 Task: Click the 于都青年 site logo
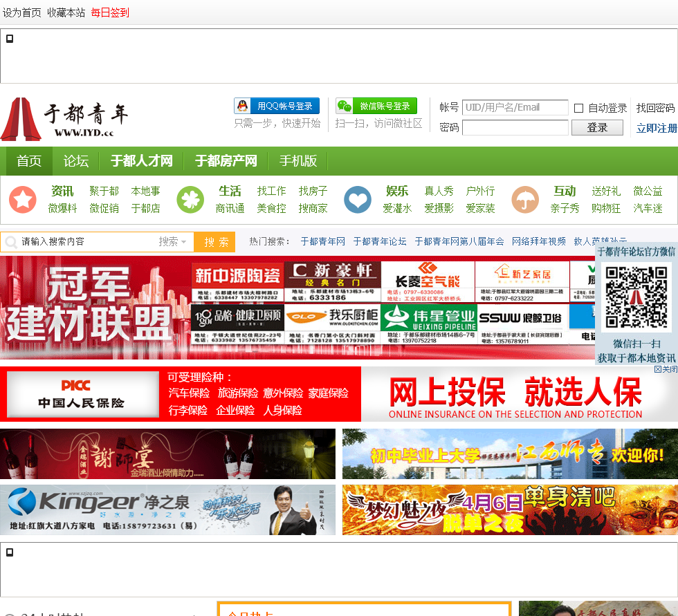point(65,119)
